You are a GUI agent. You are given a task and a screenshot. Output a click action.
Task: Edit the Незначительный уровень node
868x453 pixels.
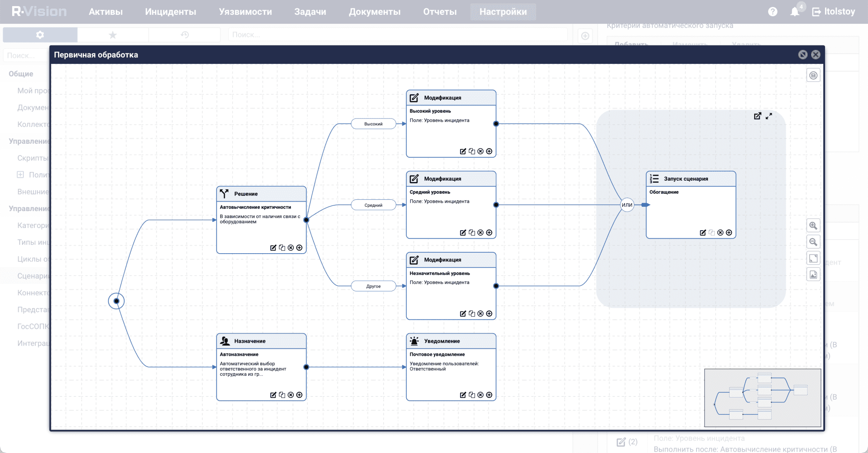(463, 314)
